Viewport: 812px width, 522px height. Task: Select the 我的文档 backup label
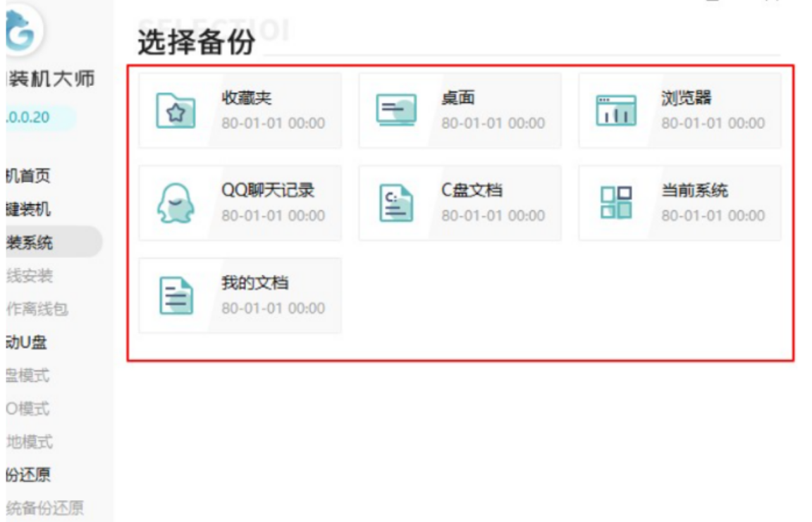254,282
